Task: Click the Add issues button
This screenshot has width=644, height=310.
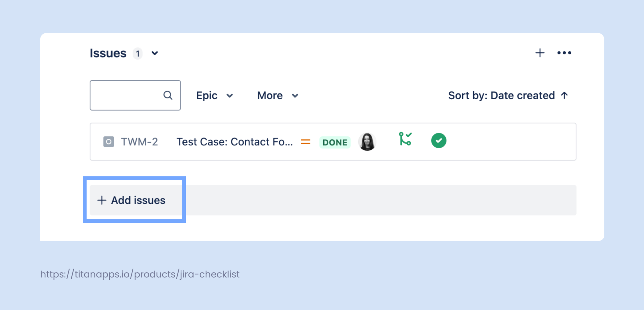Action: click(134, 200)
